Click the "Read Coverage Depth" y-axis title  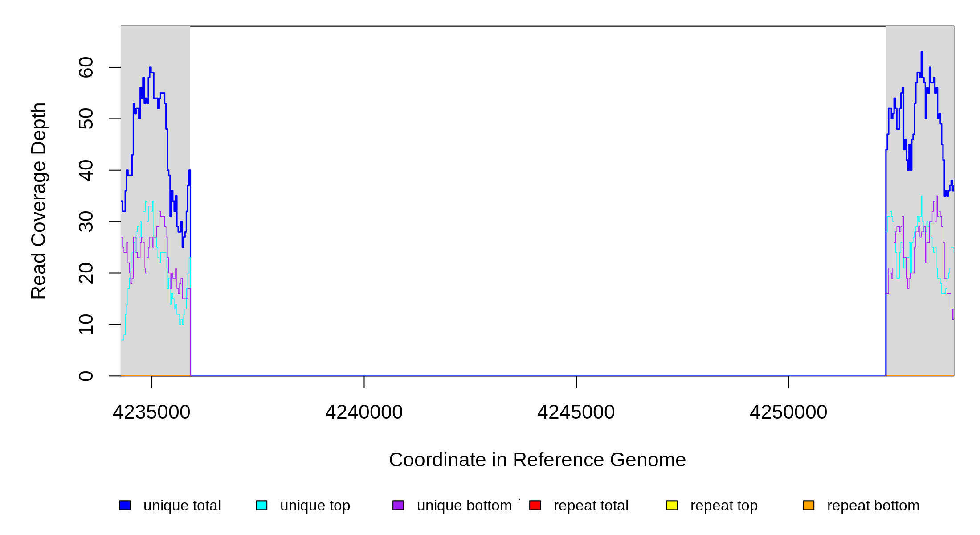39,201
